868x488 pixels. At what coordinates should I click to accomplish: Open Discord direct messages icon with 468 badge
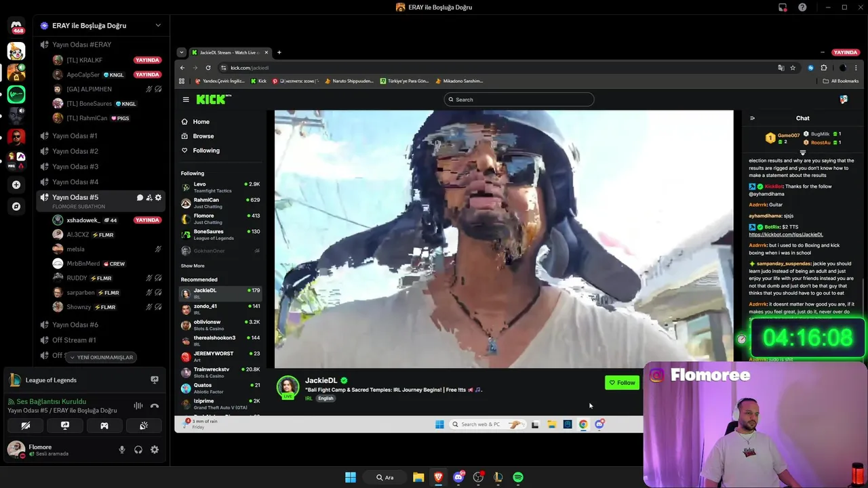coord(16,26)
